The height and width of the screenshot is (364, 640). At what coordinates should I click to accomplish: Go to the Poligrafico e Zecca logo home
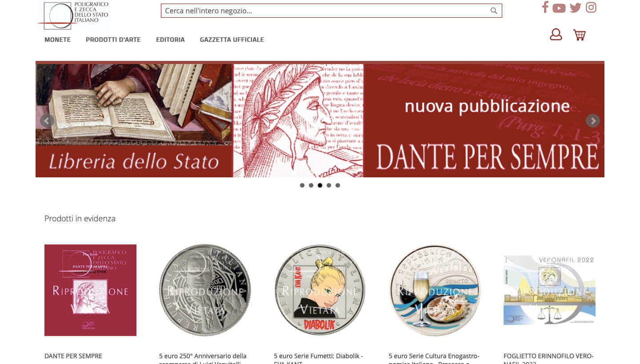[73, 15]
